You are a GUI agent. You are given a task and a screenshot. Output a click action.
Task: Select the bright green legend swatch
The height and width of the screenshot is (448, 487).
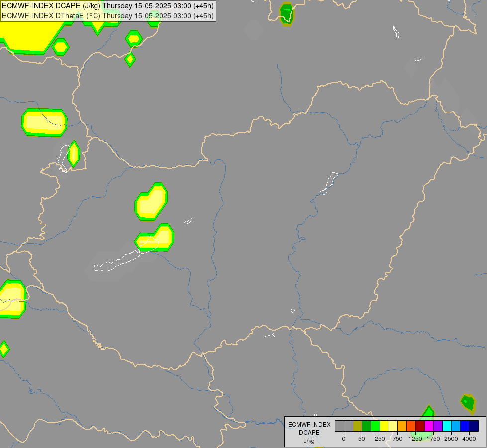point(376,426)
